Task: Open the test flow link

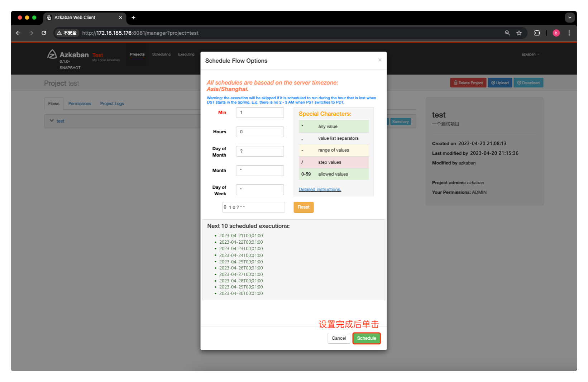Action: (x=60, y=121)
